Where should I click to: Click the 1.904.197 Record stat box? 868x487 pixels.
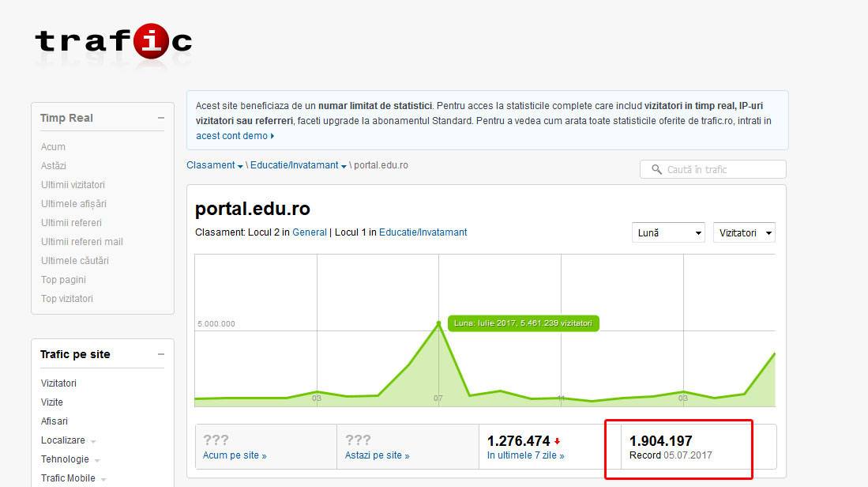(x=678, y=447)
